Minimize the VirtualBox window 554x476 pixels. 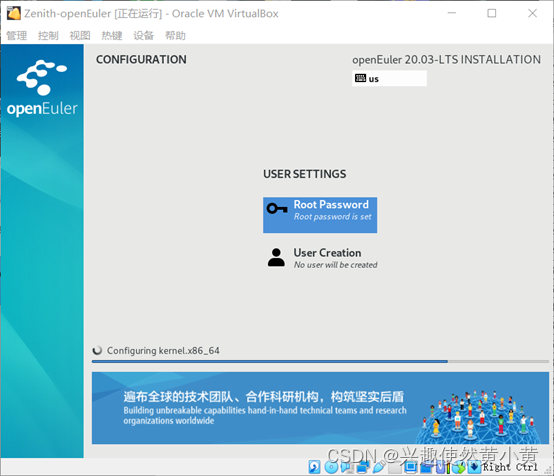click(x=452, y=13)
